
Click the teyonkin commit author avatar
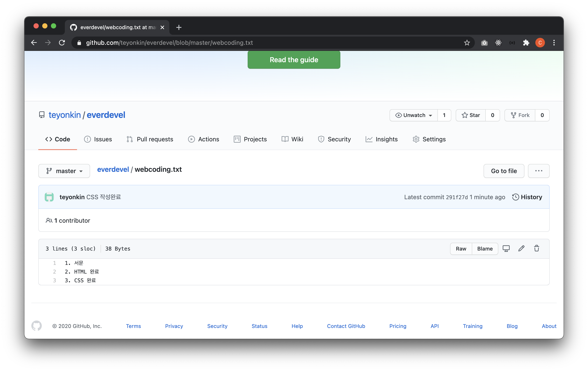click(49, 197)
